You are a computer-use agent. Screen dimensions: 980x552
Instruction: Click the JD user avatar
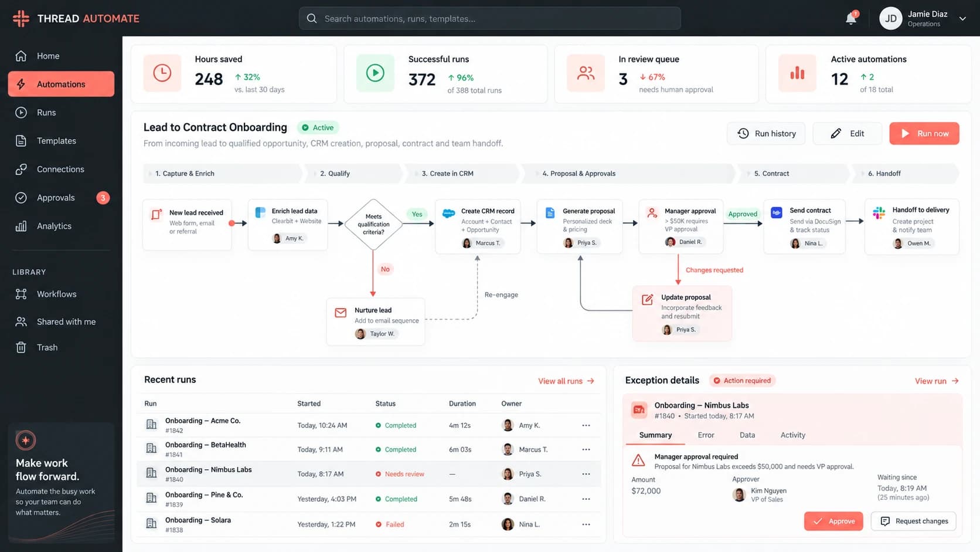coord(890,18)
